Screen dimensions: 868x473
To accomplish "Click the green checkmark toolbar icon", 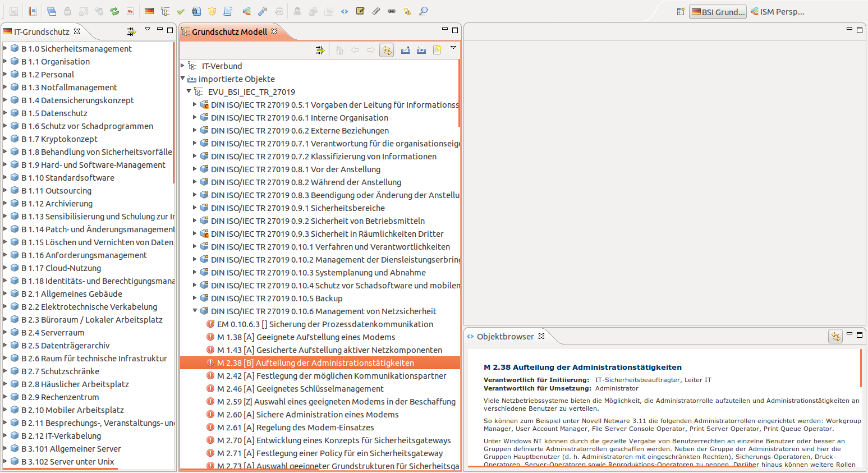I will point(181,11).
